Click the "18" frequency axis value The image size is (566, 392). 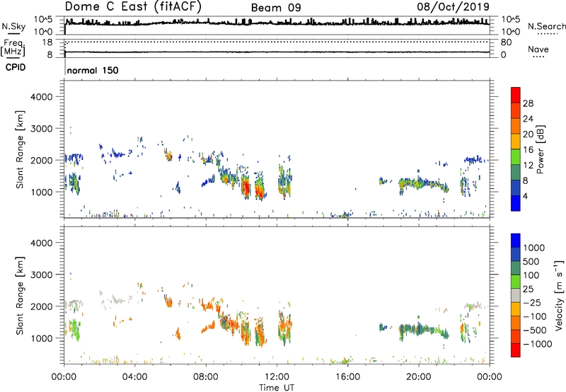(47, 42)
